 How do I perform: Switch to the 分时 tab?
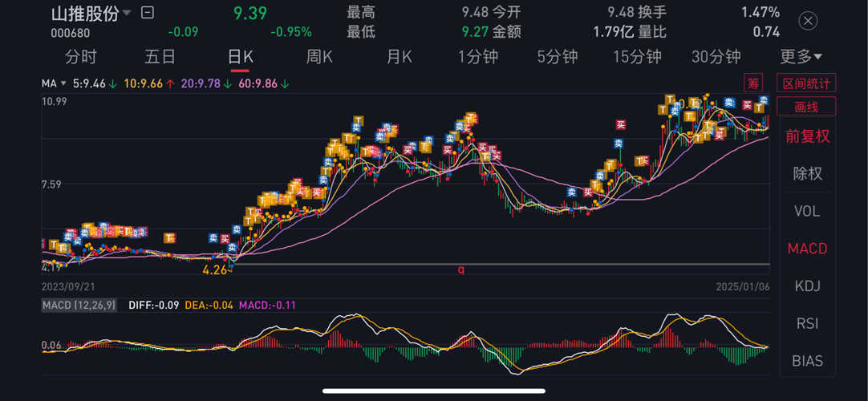tap(81, 56)
